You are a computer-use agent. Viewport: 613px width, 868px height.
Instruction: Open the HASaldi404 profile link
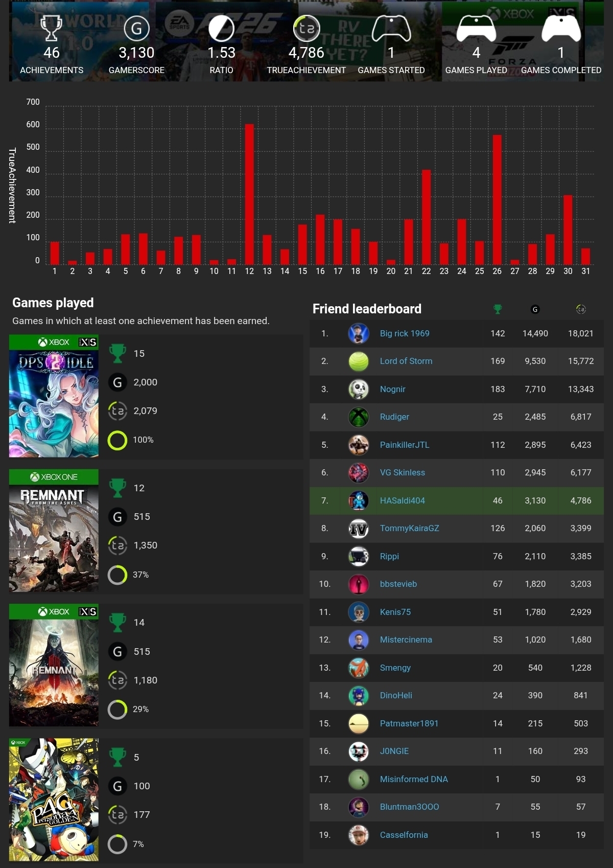point(403,500)
